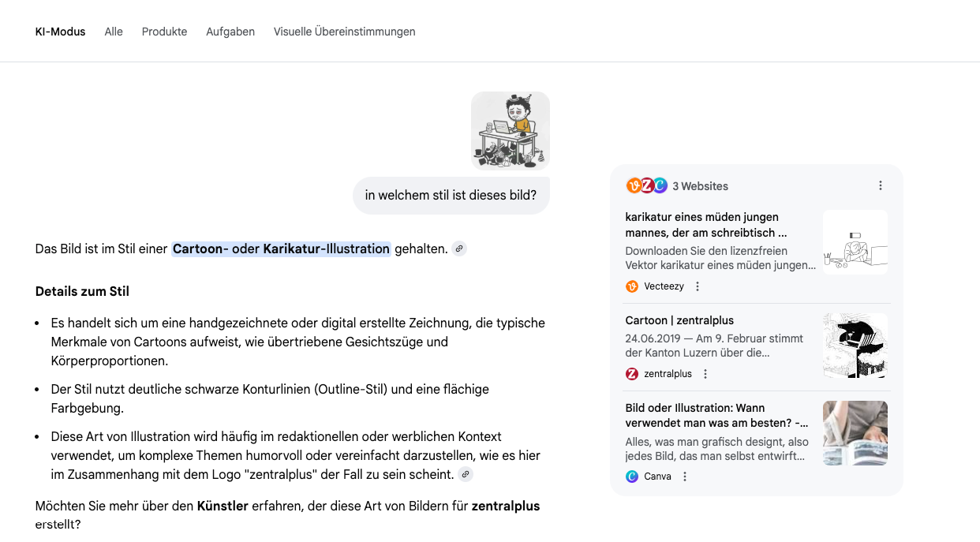Click the link icon after the Karikatur-Illustration sentence
The height and width of the screenshot is (542, 980).
pyautogui.click(x=459, y=249)
